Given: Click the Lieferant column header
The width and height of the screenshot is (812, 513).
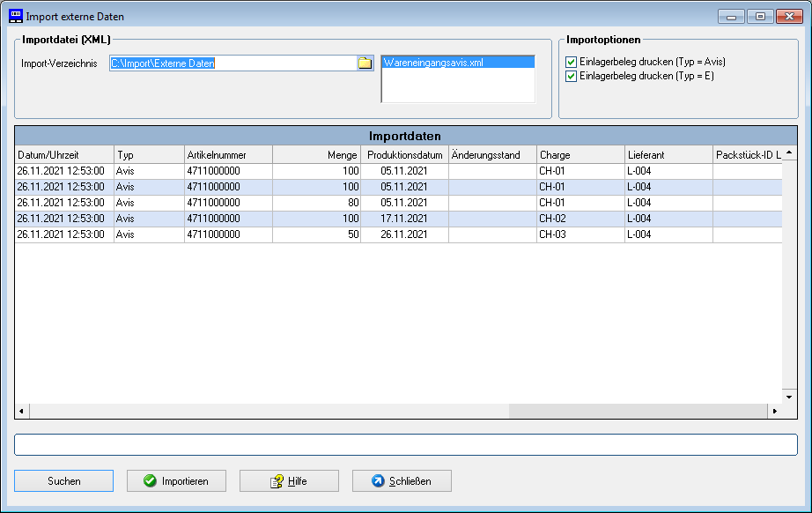Looking at the screenshot, I should pos(668,154).
